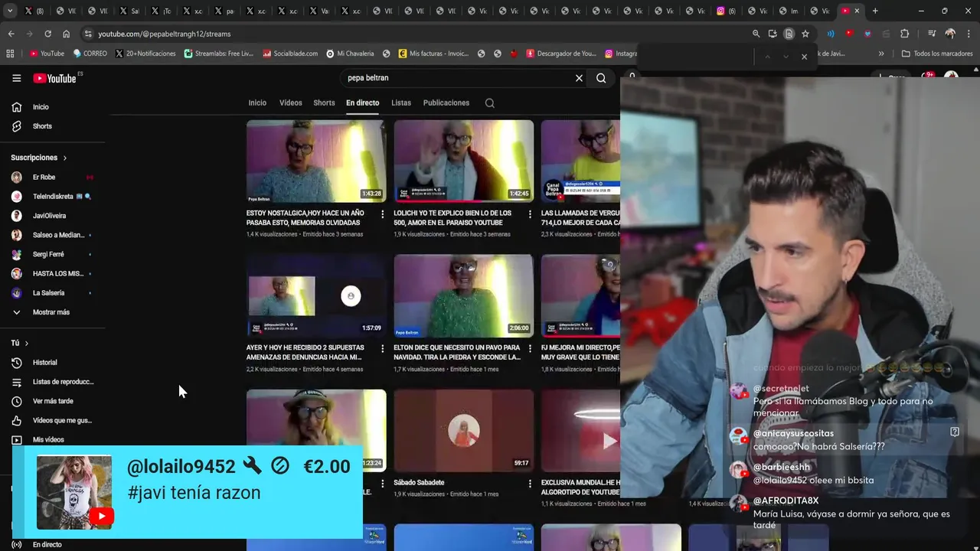Expand the Suscripciones section chevron
Image resolution: width=980 pixels, height=551 pixels.
(x=65, y=158)
